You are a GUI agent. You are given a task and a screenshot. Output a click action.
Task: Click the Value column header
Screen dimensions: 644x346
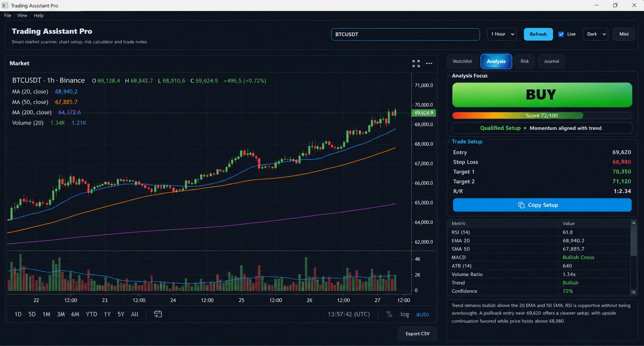[x=594, y=224]
